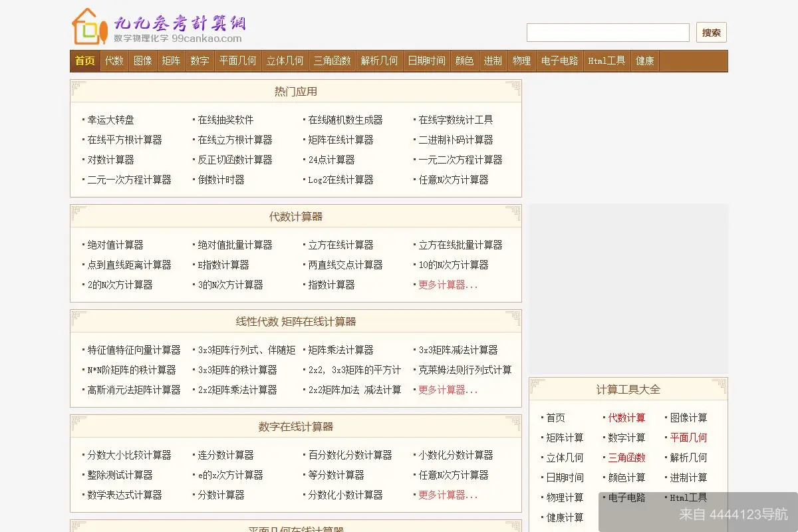Open the Html工具 navigation menu
The height and width of the screenshot is (532, 798).
click(x=606, y=61)
